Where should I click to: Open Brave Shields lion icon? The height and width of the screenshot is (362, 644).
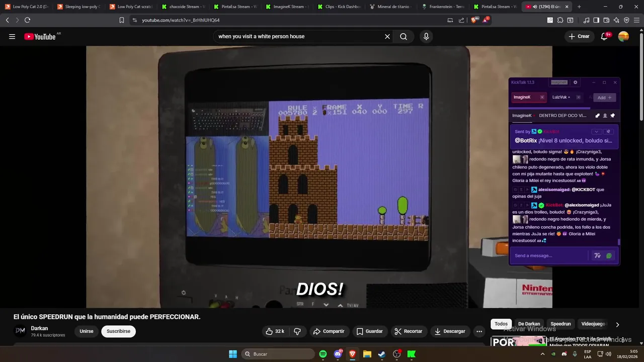[x=474, y=20]
